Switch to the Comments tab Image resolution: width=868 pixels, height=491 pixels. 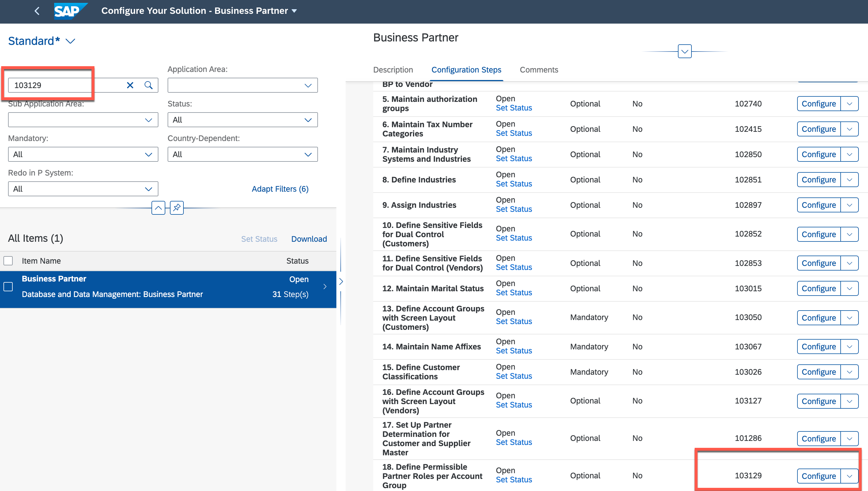[539, 70]
